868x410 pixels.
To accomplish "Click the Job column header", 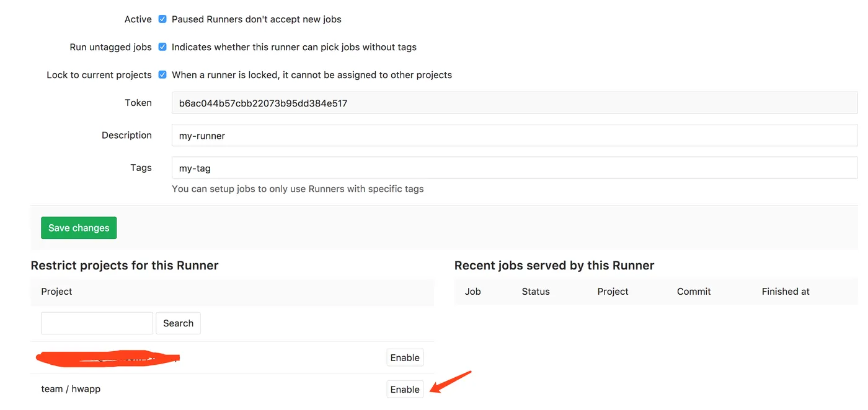I will 473,292.
